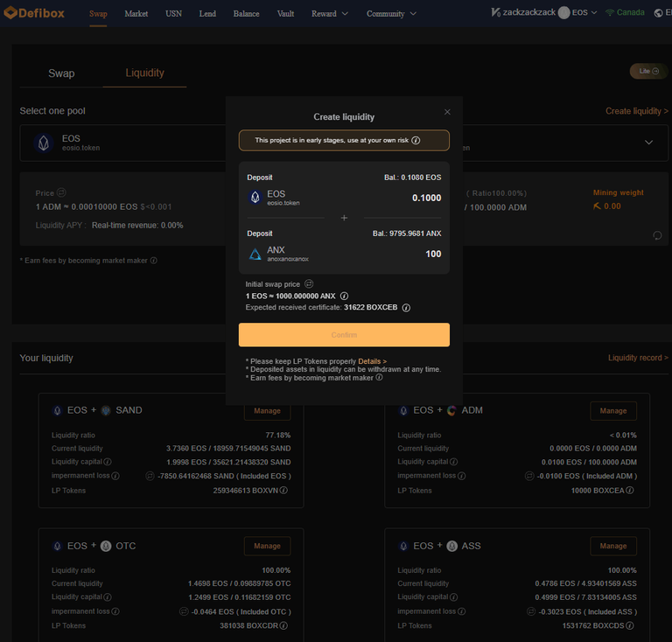Switch OTC impermanent loss currency icon

[184, 611]
